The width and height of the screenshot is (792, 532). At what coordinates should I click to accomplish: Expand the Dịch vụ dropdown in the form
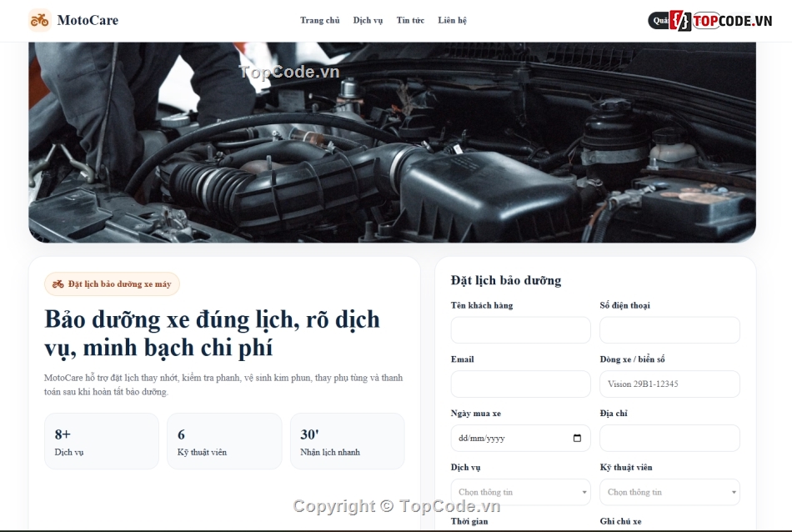(x=520, y=492)
